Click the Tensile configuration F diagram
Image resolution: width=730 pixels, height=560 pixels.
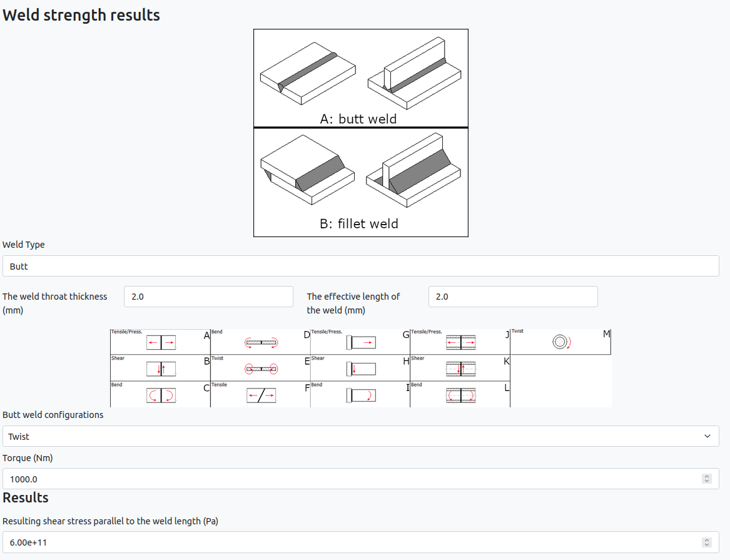(261, 395)
